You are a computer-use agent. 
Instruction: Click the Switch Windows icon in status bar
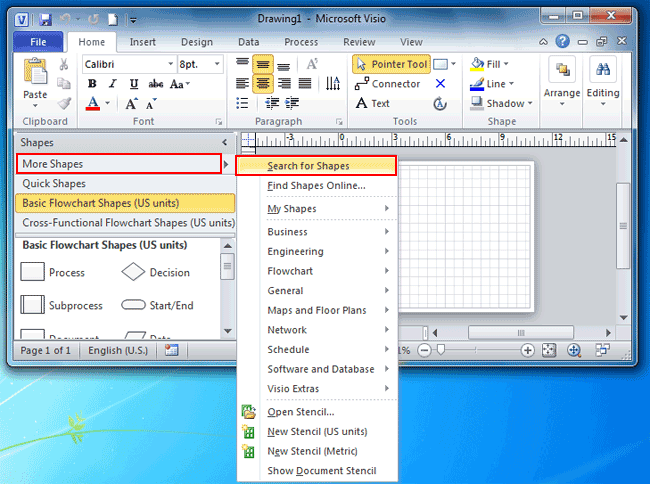(x=602, y=350)
